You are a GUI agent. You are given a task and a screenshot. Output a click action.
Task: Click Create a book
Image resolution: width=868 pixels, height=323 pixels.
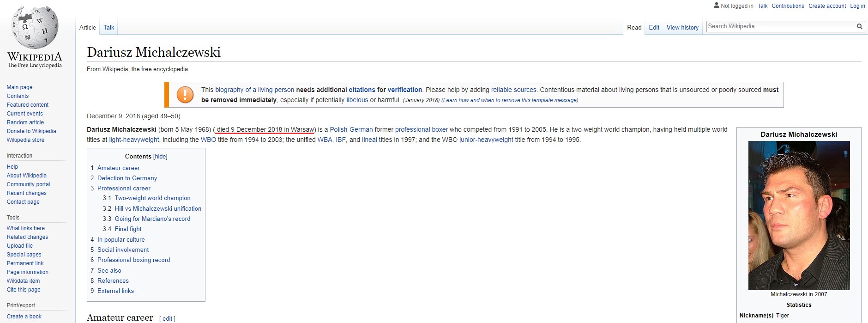click(x=24, y=317)
